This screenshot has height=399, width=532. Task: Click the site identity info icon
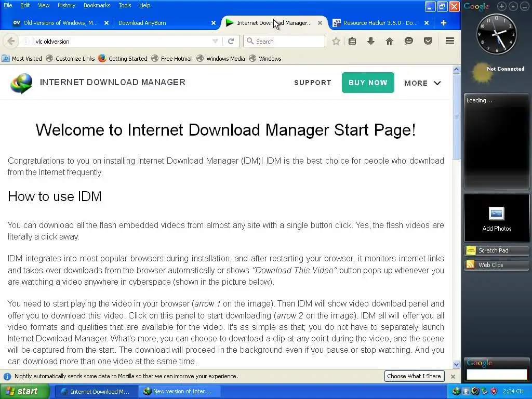(x=26, y=42)
